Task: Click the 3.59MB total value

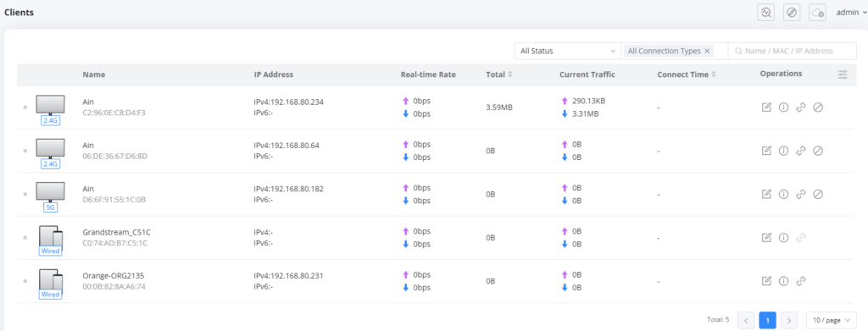Action: [498, 108]
